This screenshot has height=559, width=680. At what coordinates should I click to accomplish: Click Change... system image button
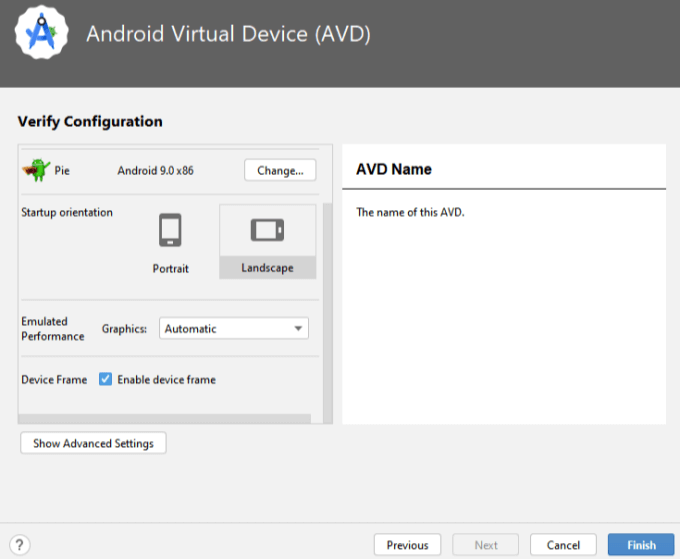tap(280, 170)
